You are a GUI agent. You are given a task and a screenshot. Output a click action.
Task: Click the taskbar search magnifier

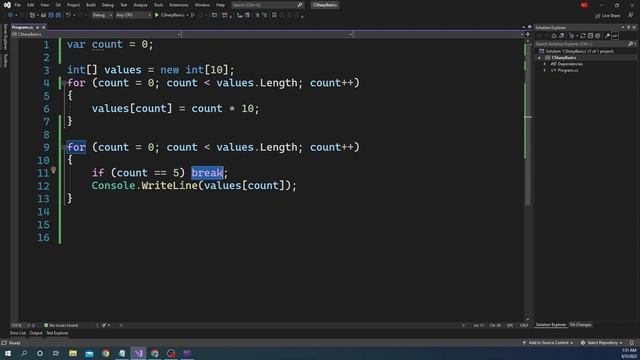pyautogui.click(x=24, y=353)
